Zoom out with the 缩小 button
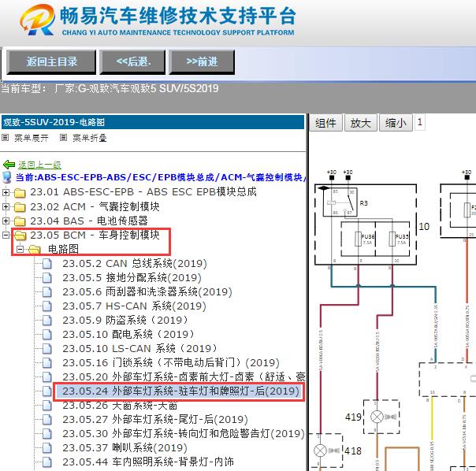The height and width of the screenshot is (471, 476). tap(396, 123)
